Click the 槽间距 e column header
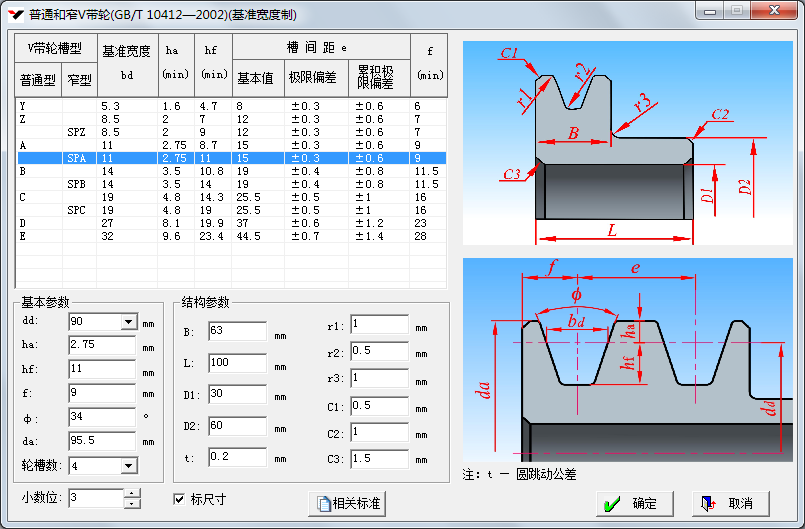 coord(320,48)
